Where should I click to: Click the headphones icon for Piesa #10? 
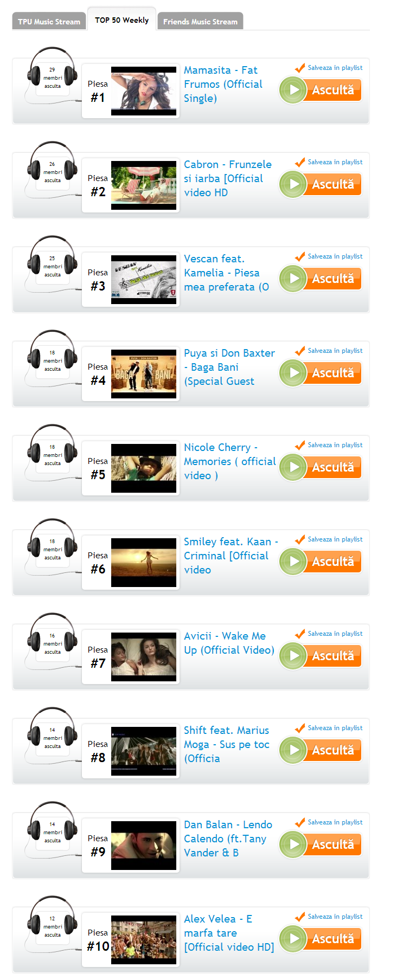52,924
